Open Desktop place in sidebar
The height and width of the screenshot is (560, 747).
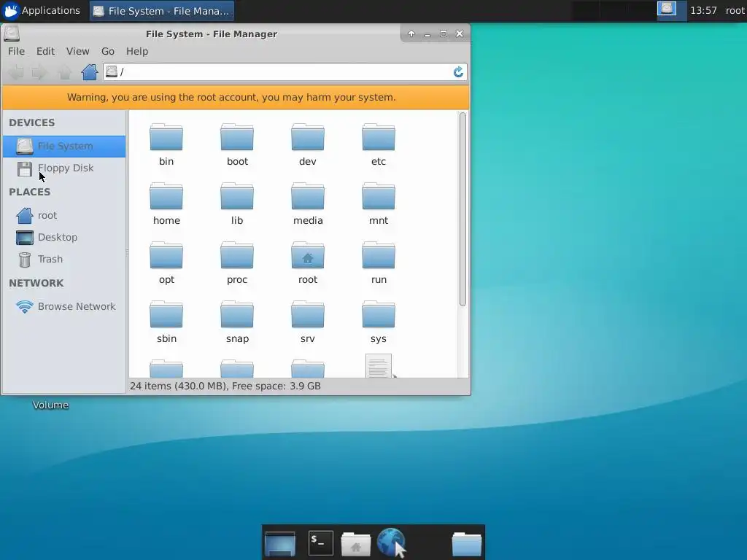[x=64, y=237]
